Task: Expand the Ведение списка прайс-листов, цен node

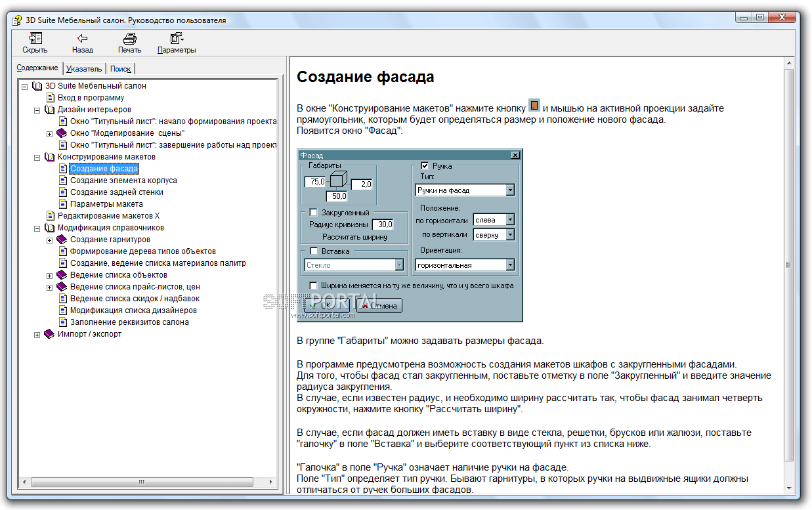Action: [50, 287]
